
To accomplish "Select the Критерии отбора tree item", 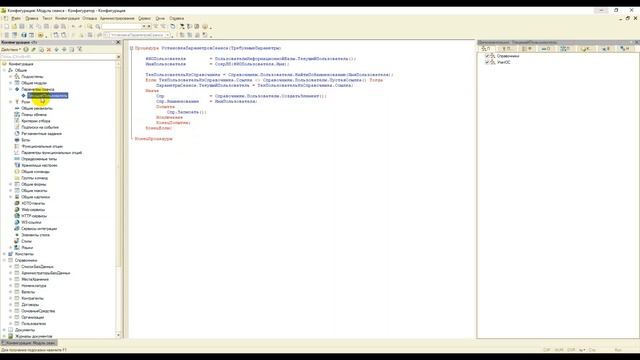I will pyautogui.click(x=36, y=121).
